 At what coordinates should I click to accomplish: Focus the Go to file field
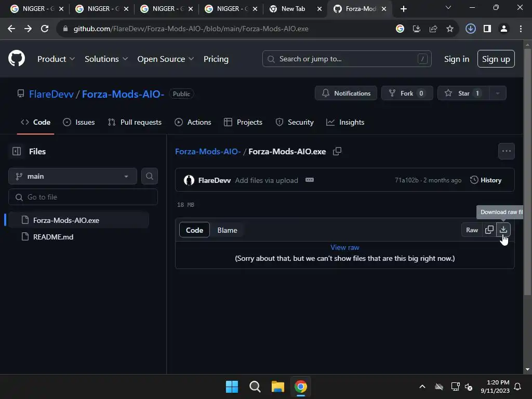pyautogui.click(x=83, y=197)
